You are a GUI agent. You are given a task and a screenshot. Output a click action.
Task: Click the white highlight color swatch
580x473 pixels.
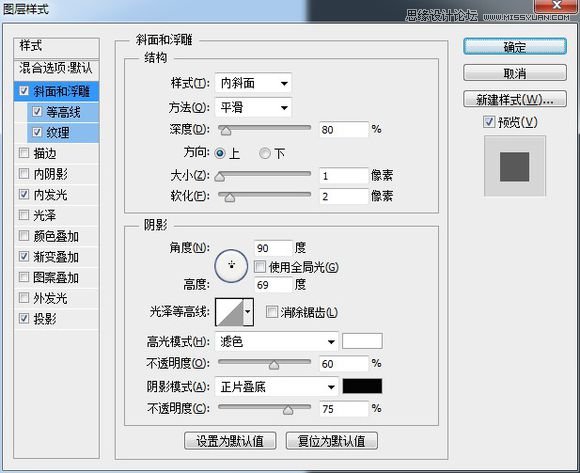362,341
